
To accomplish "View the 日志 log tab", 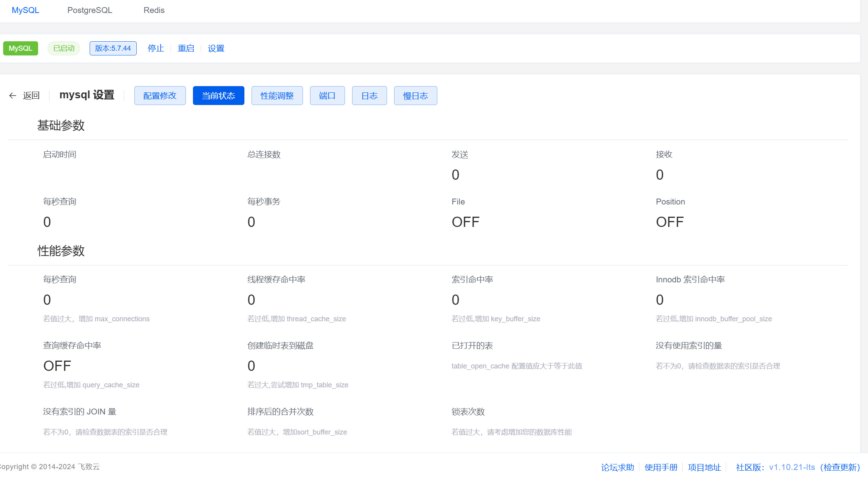I will (369, 96).
